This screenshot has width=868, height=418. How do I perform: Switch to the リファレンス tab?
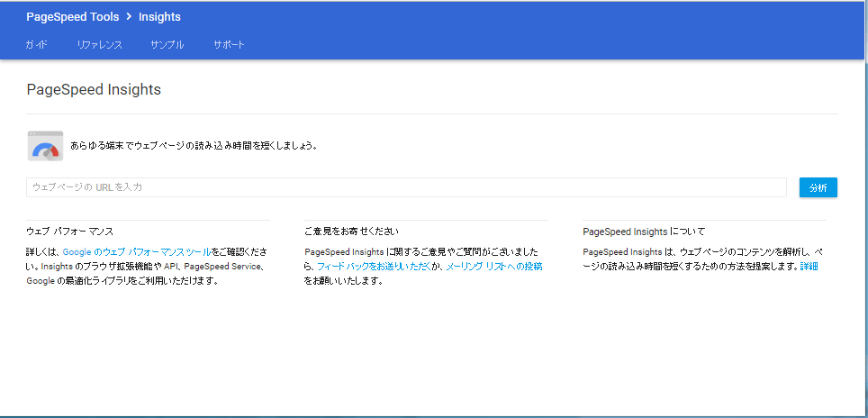(x=100, y=45)
